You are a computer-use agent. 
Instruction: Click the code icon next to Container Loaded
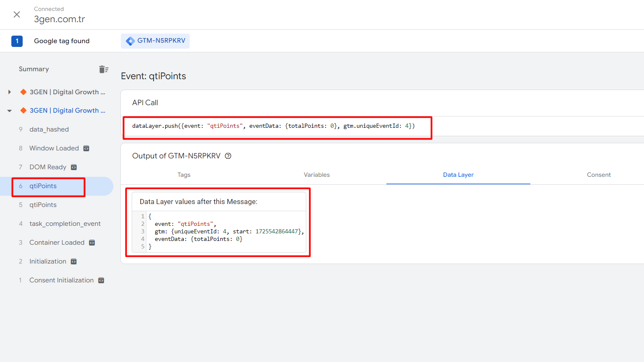pyautogui.click(x=92, y=243)
